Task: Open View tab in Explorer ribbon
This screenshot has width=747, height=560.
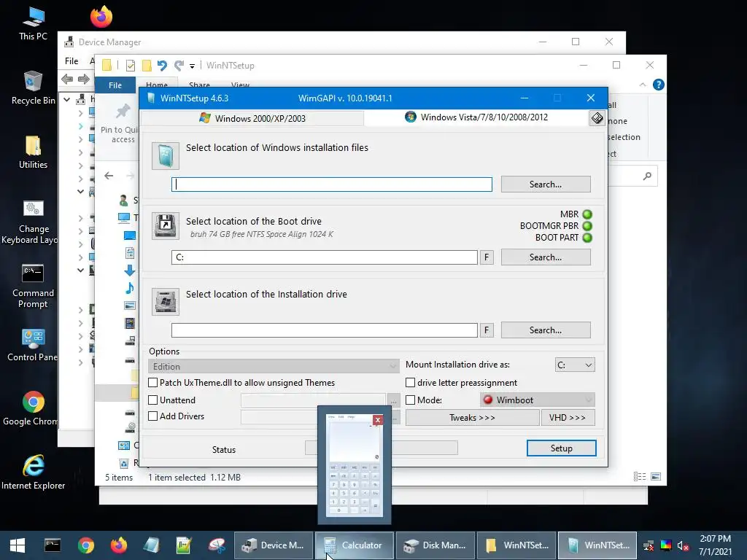Action: (240, 85)
